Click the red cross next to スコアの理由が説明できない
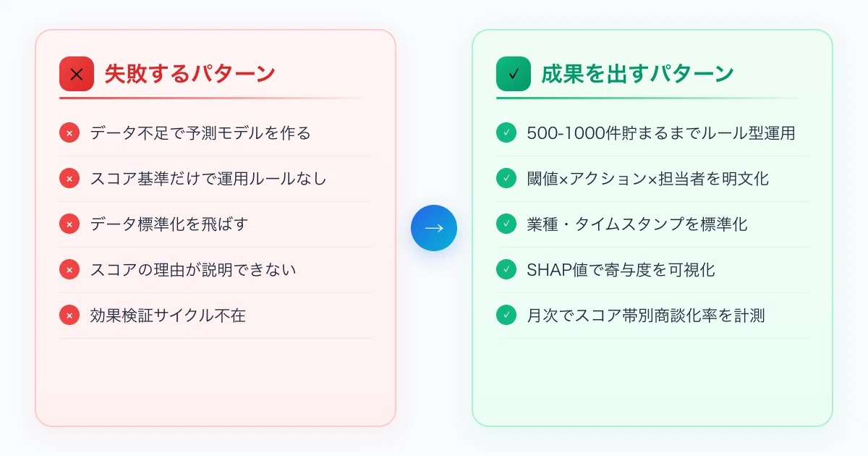 pyautogui.click(x=69, y=270)
